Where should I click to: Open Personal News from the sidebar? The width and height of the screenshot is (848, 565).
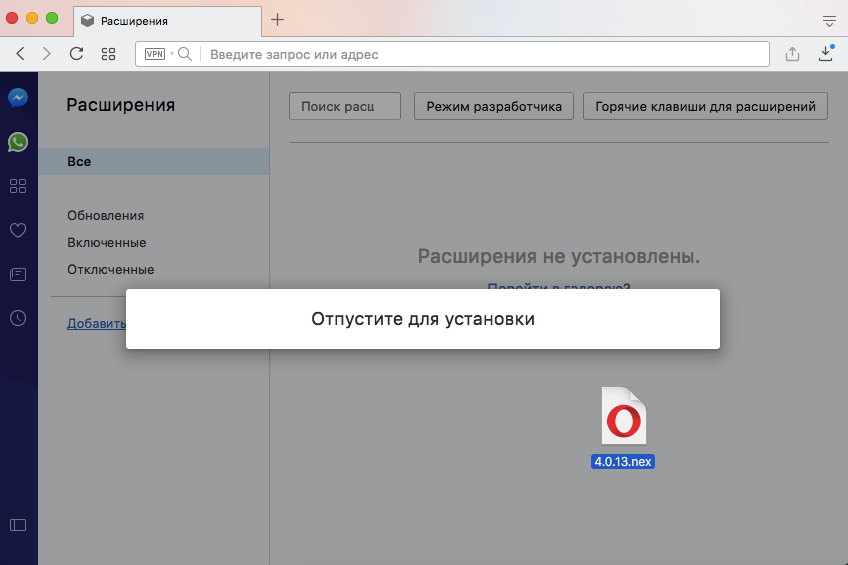pos(18,274)
